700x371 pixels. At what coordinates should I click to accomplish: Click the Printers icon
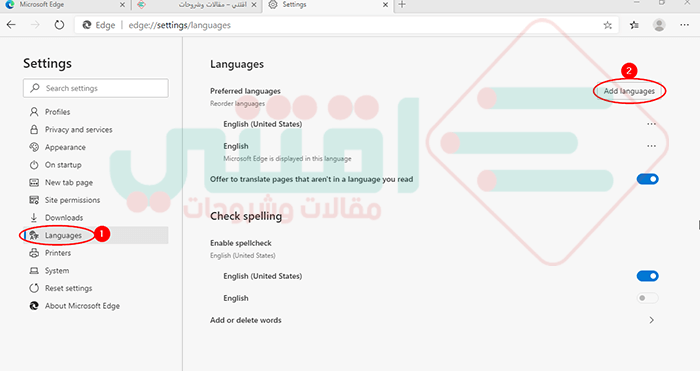[x=34, y=253]
